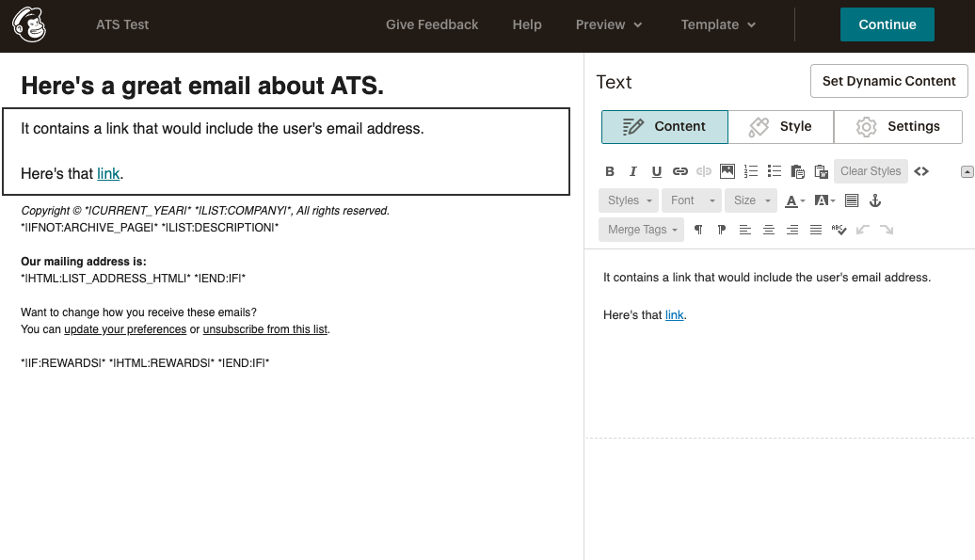975x560 pixels.
Task: Collapse the editor toolbar
Action: (967, 172)
